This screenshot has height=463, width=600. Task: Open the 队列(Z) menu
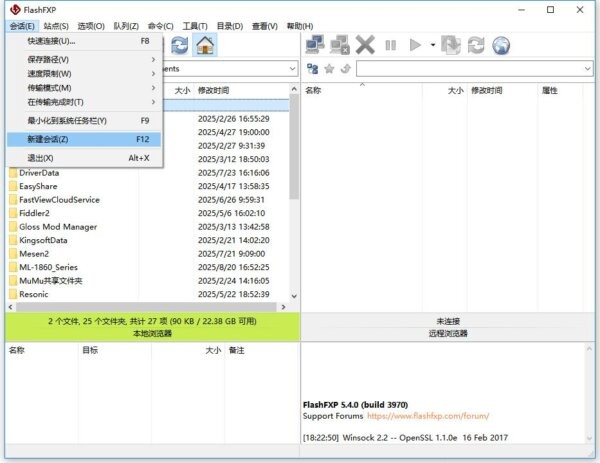126,26
